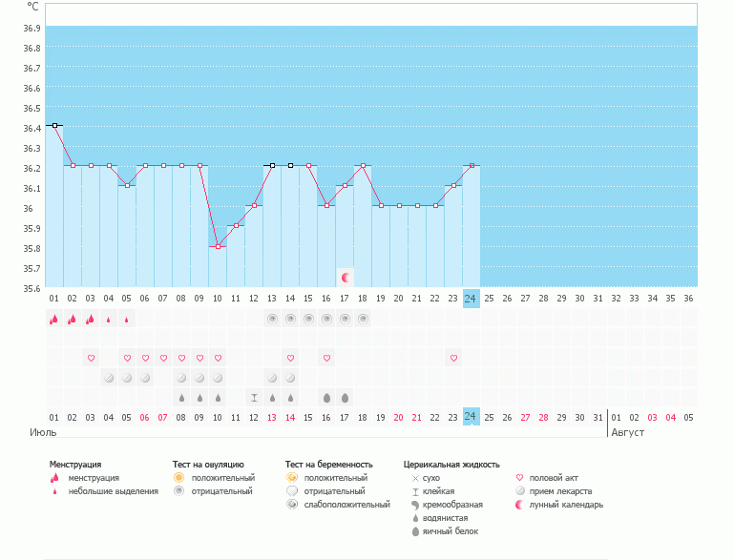
Task: Click the negative ovulation test icon on day 13
Action: point(272,320)
